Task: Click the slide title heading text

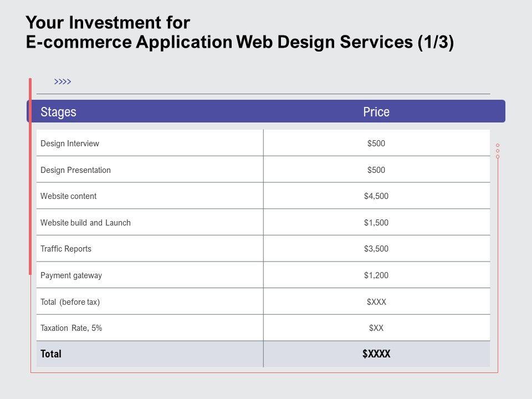Action: tap(239, 33)
